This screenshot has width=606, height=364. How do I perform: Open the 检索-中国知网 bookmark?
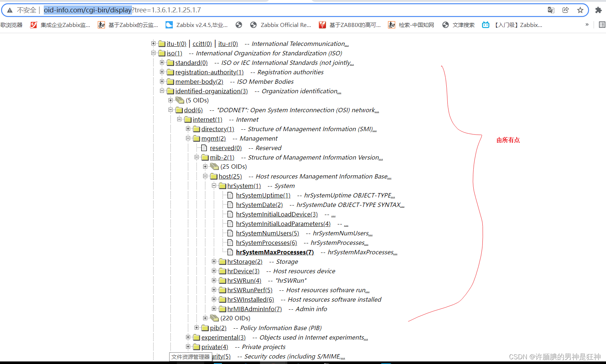[411, 25]
